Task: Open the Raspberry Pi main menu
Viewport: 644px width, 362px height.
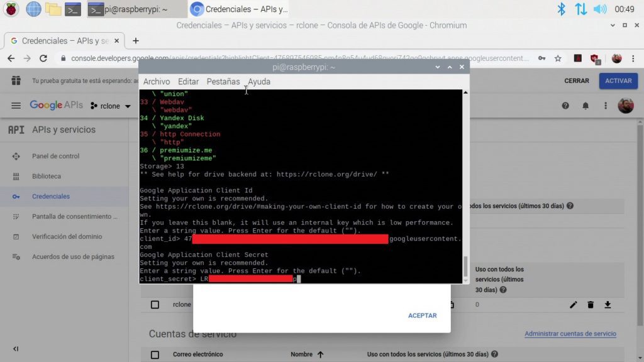Action: tap(11, 9)
